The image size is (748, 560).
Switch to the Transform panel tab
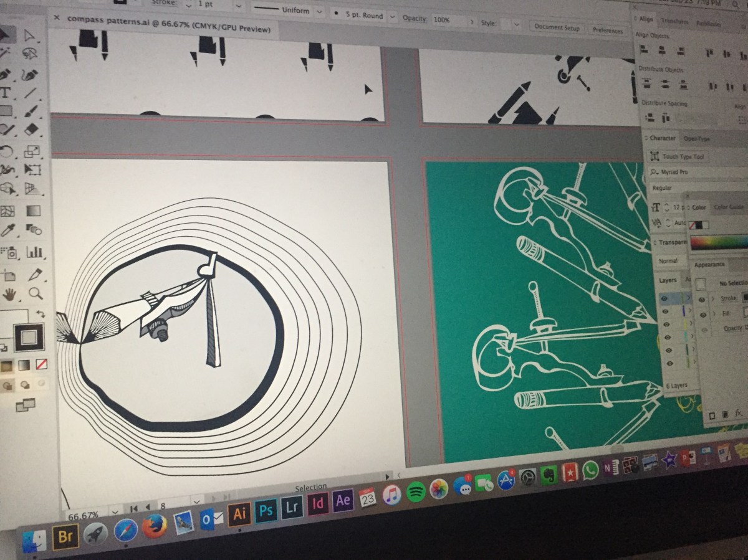(x=674, y=21)
